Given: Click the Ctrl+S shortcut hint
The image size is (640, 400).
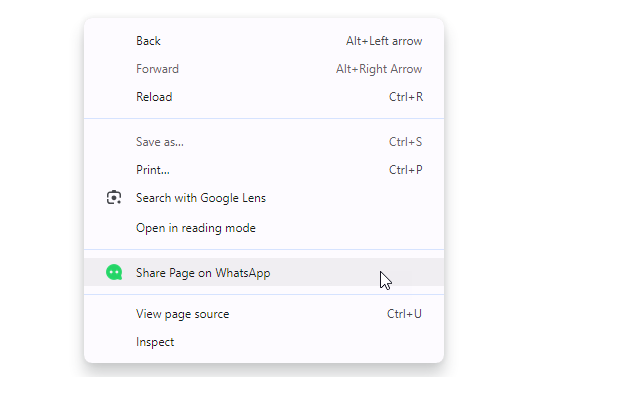Looking at the screenshot, I should point(405,142).
